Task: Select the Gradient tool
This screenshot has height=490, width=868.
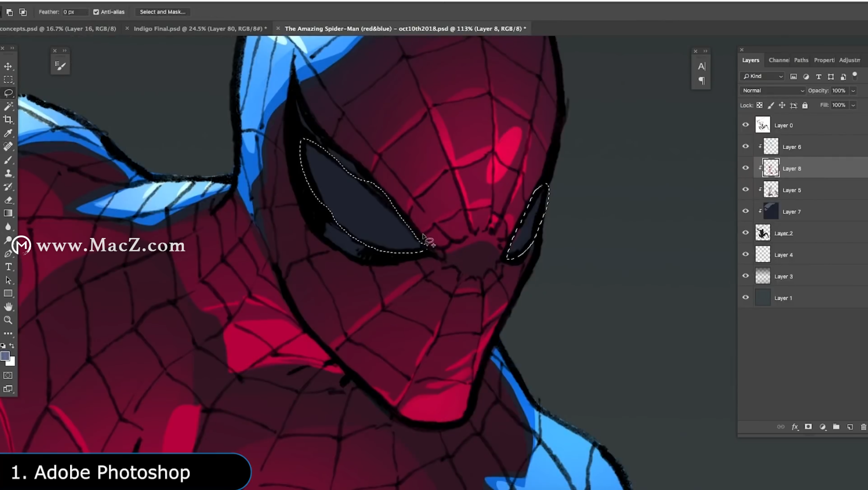Action: [x=8, y=213]
